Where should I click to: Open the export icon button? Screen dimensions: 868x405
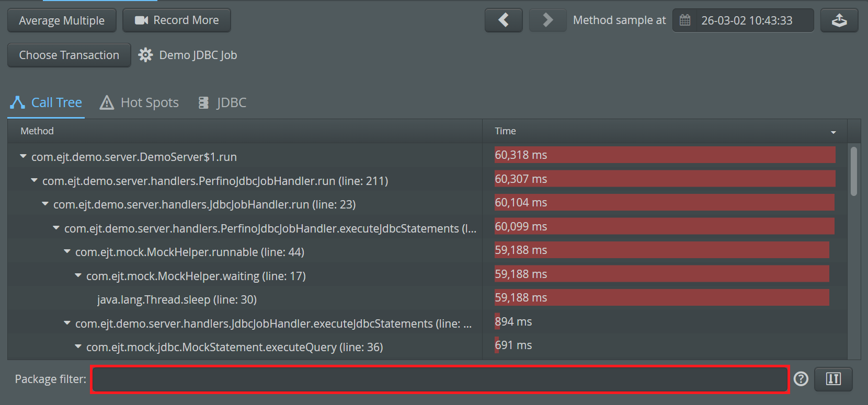[839, 20]
